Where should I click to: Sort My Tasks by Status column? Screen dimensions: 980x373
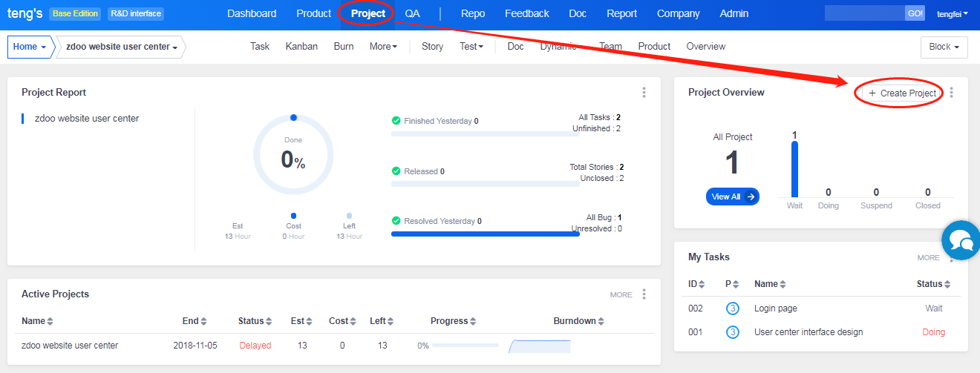pos(932,284)
